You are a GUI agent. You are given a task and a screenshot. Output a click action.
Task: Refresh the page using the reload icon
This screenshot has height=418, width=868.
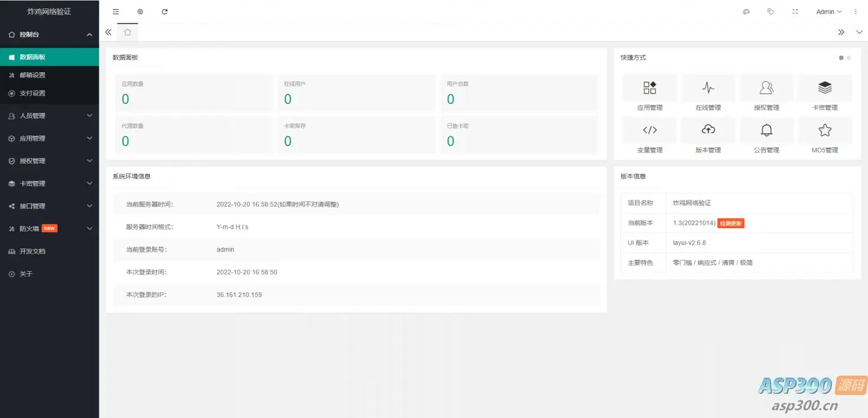[164, 11]
